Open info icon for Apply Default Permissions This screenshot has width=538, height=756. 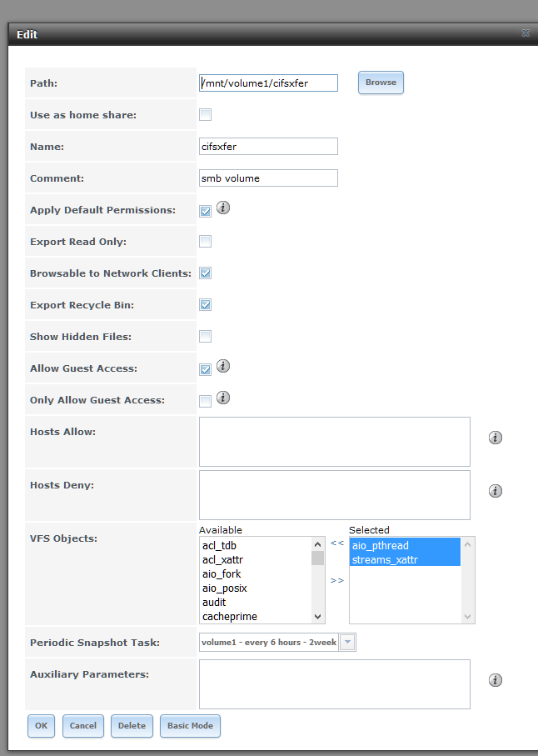223,208
